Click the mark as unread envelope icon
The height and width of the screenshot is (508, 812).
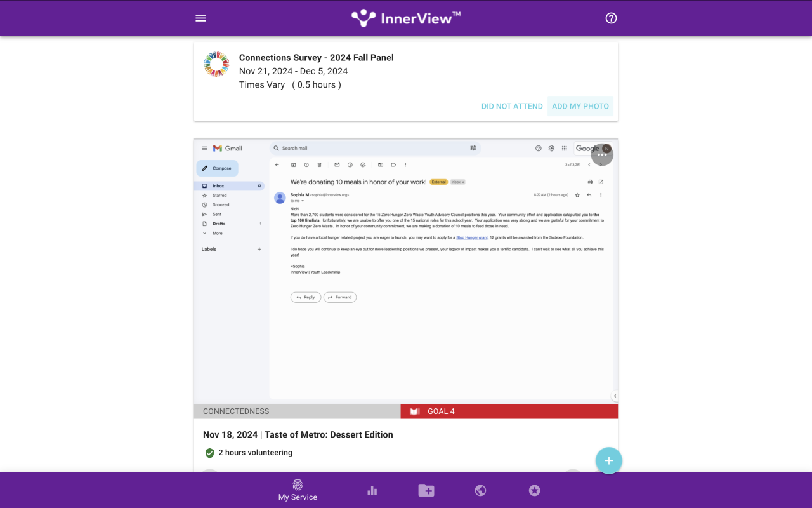click(x=337, y=165)
